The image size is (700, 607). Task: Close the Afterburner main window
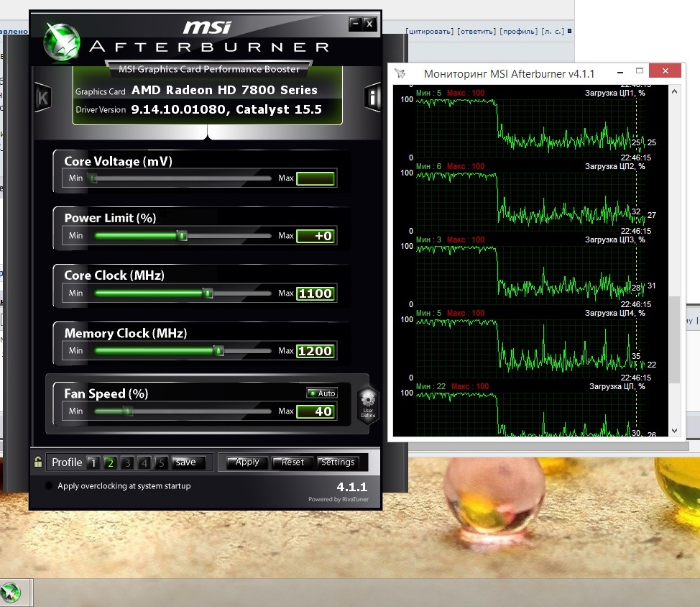point(369,24)
